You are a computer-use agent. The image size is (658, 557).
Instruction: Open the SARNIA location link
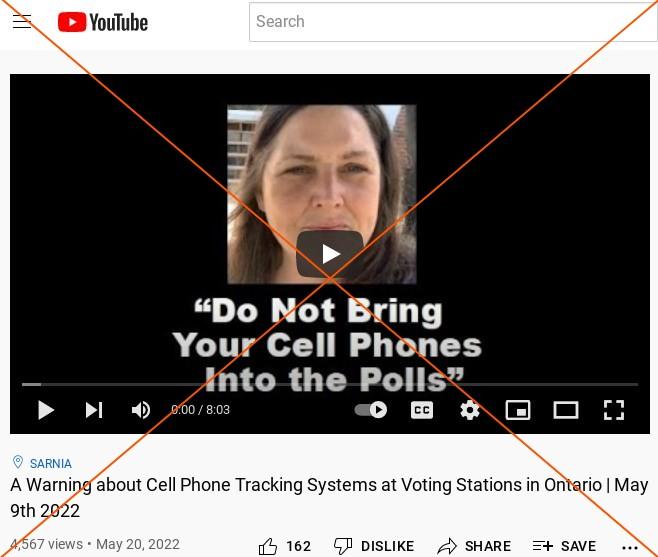[x=50, y=463]
